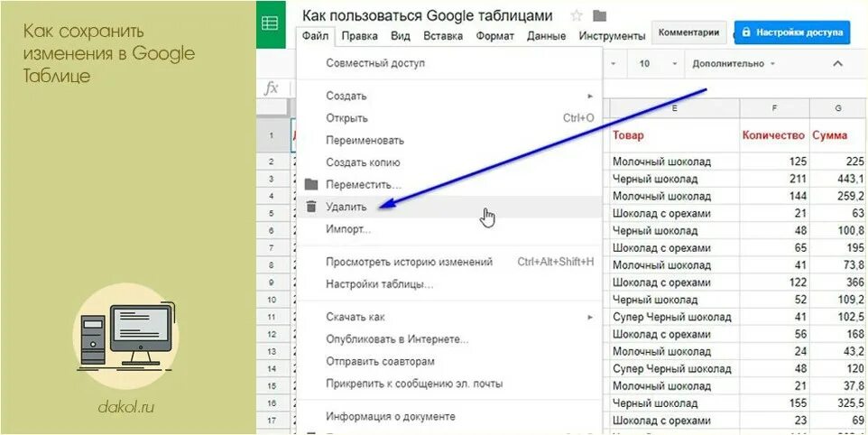Open Настройки таблицы… menu entry
The width and height of the screenshot is (868, 435).
pos(449,284)
